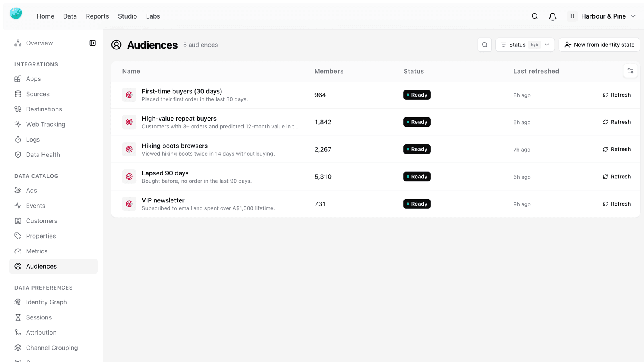
Task: Open Studio in top navigation
Action: point(127,16)
